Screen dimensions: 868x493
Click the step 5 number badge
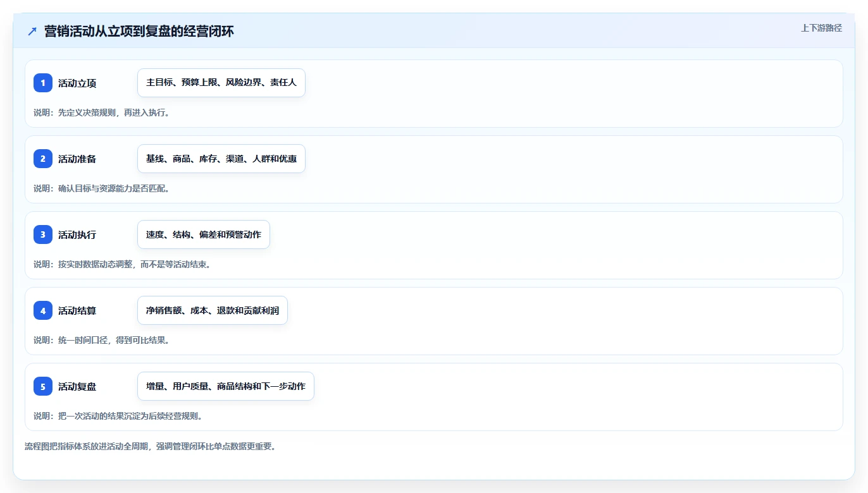(x=43, y=386)
